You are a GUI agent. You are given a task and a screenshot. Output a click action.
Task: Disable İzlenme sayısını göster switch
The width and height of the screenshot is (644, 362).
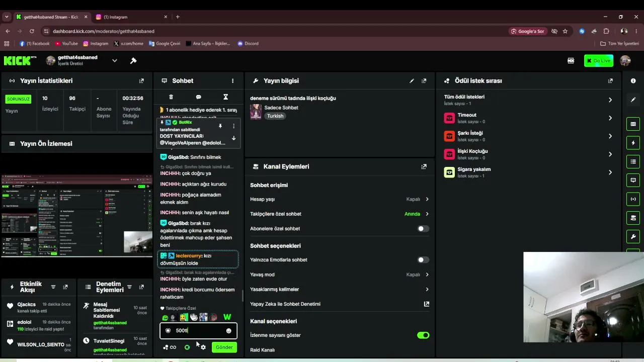click(423, 335)
